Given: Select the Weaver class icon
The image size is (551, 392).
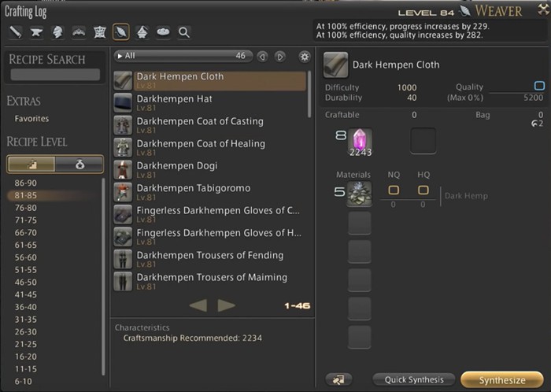Looking at the screenshot, I should (121, 32).
